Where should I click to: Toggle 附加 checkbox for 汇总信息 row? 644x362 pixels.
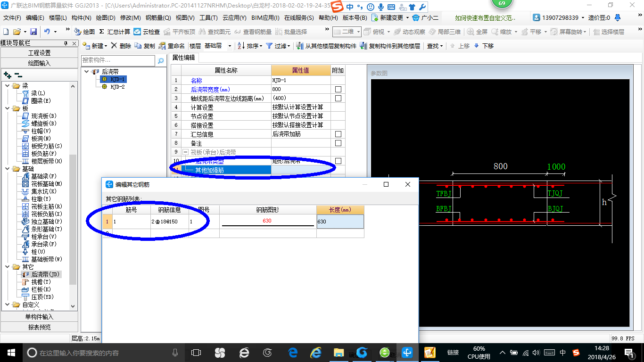pos(338,134)
